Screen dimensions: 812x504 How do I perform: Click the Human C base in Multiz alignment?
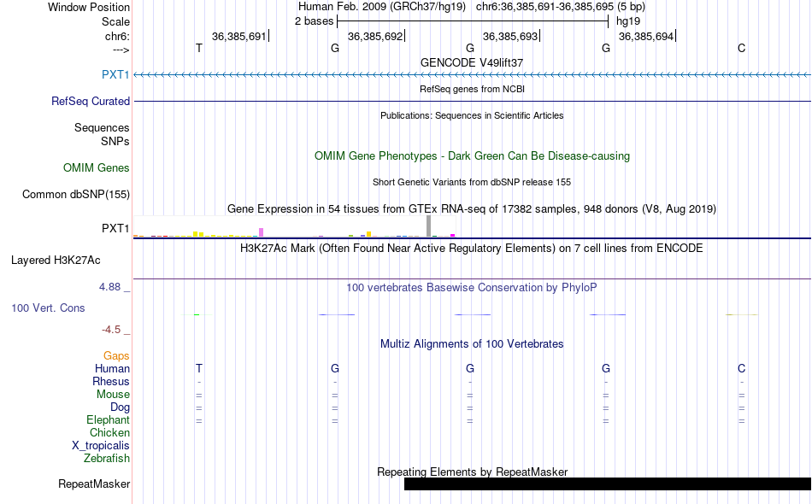742,368
